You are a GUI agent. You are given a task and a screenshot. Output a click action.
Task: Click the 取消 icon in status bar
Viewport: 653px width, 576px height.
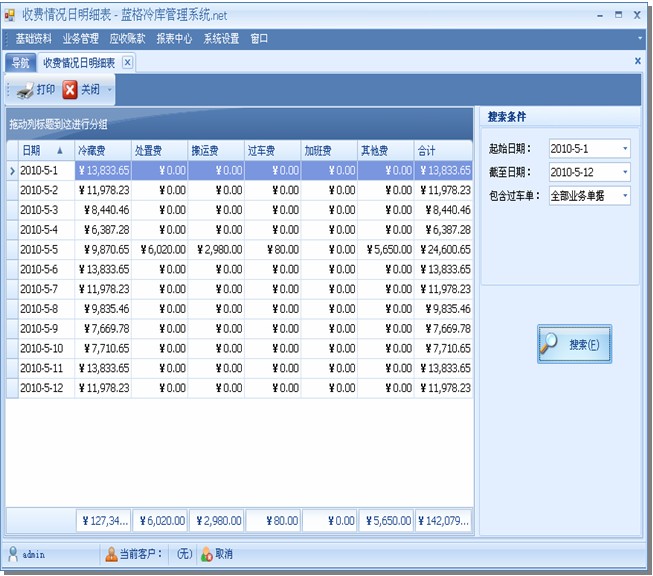(x=207, y=554)
